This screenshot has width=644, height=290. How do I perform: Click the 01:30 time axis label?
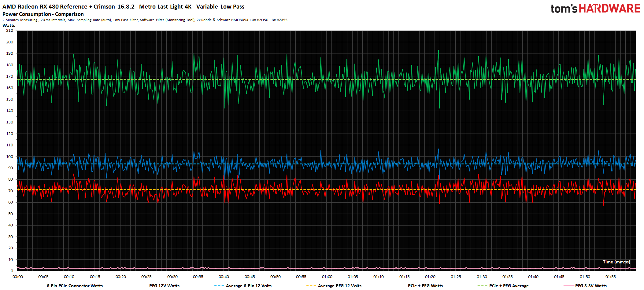coord(482,277)
